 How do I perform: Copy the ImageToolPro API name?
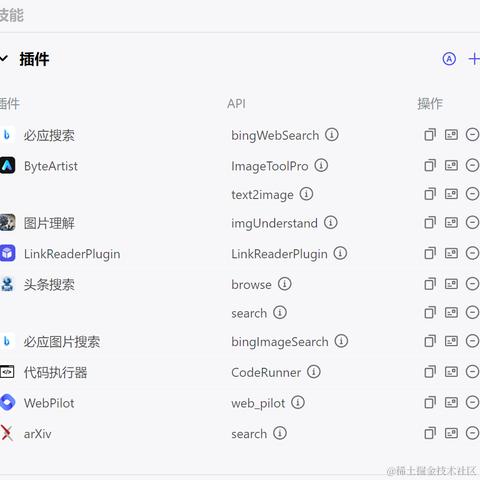pos(430,165)
